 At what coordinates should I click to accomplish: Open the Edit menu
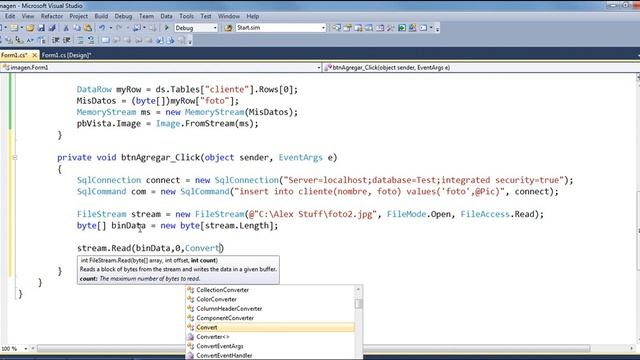point(10,16)
